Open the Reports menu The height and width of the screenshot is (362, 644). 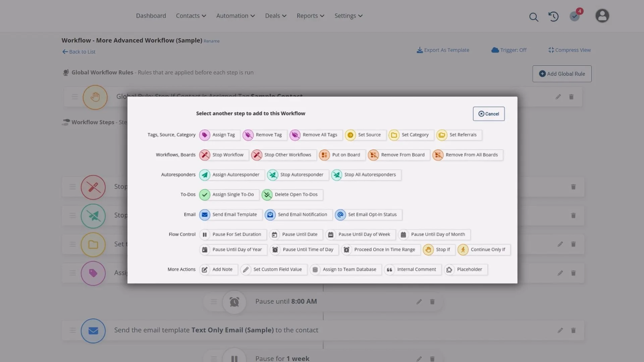pyautogui.click(x=310, y=16)
